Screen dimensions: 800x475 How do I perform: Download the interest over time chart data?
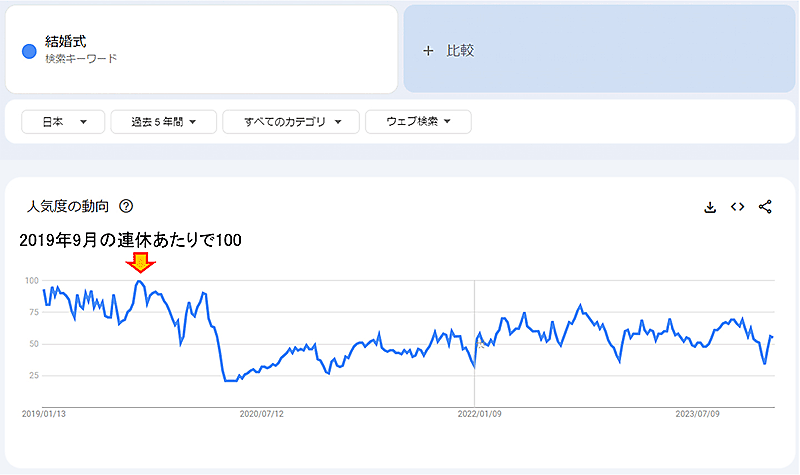tap(710, 207)
